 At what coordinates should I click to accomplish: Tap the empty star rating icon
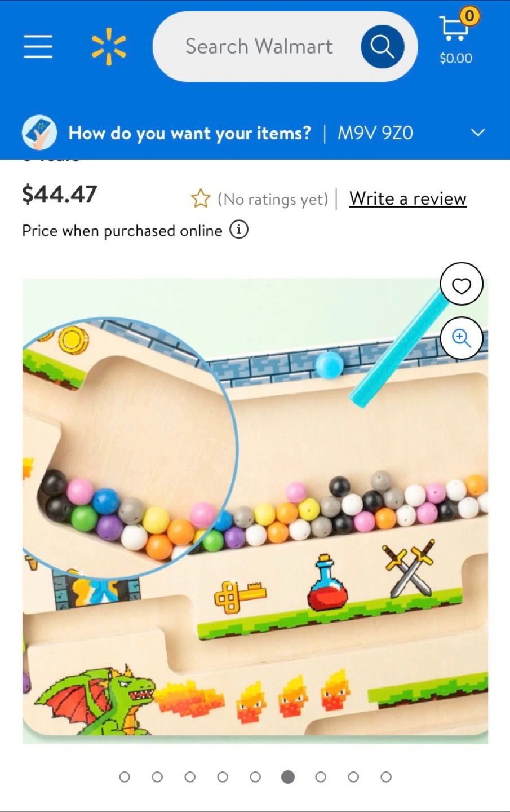201,198
